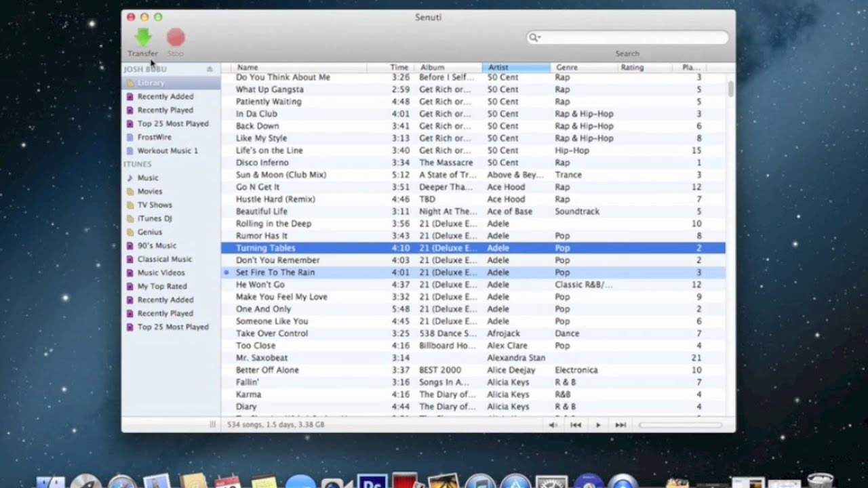Viewport: 868px width, 488px height.
Task: Click the next track button
Action: [620, 425]
